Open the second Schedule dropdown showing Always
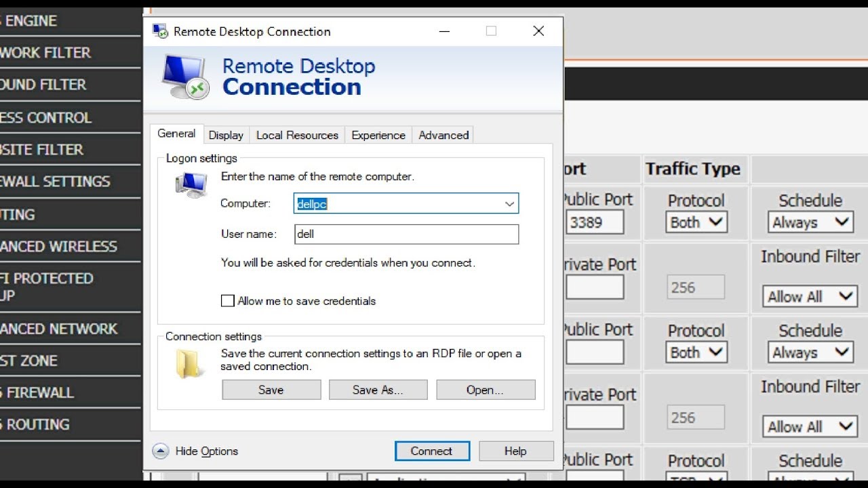868x488 pixels. [x=810, y=352]
